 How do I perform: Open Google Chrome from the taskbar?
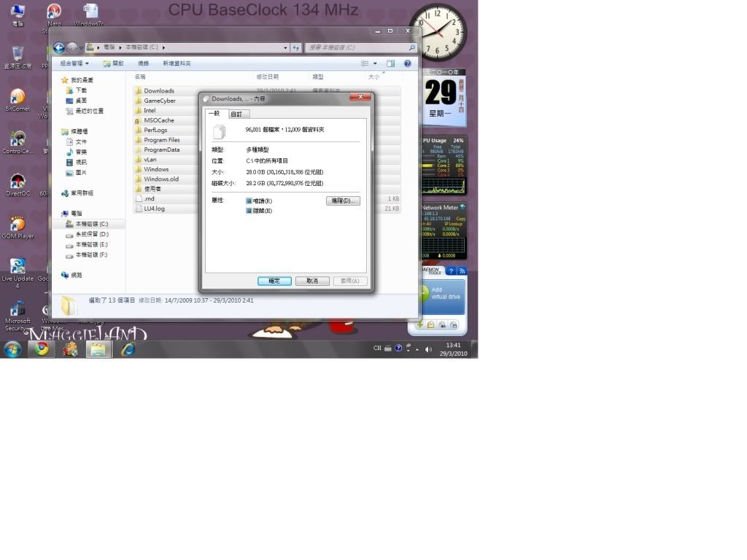coord(42,349)
